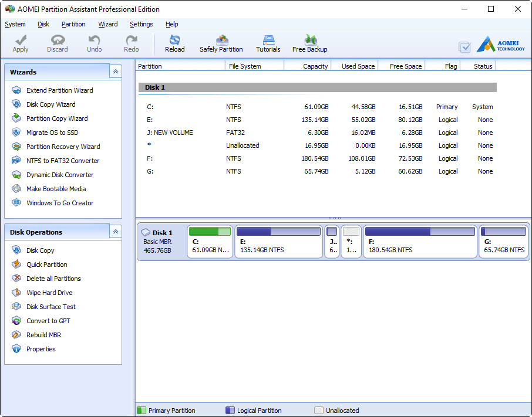Reload disk information
The height and width of the screenshot is (417, 532).
coord(175,44)
